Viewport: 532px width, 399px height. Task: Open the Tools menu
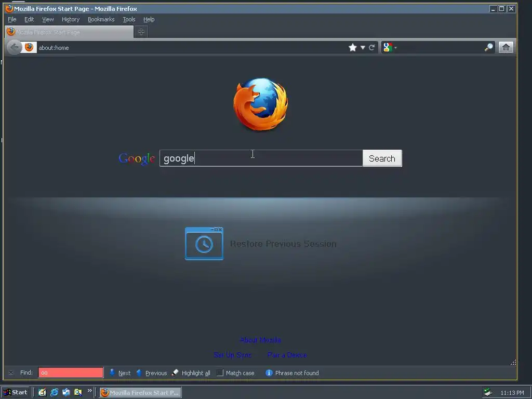coord(129,19)
